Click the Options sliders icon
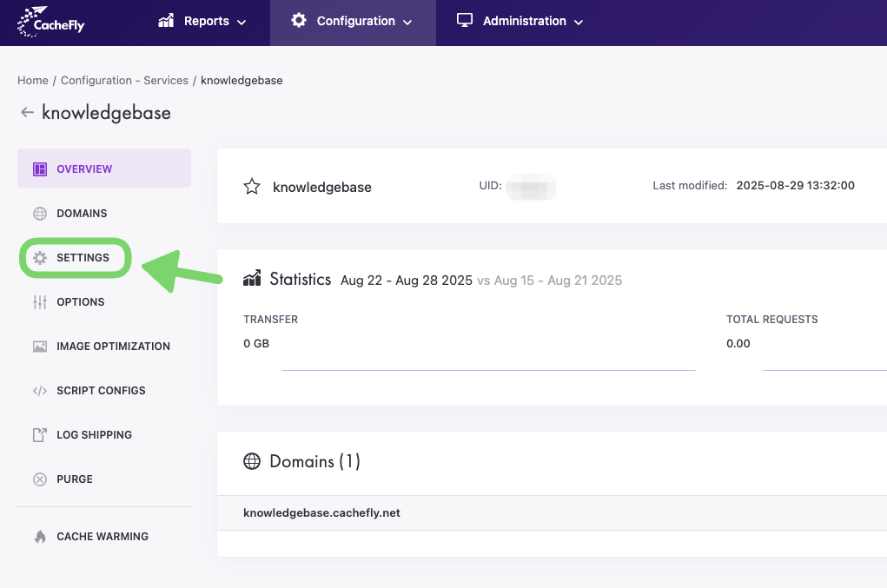The image size is (887, 588). [x=40, y=302]
